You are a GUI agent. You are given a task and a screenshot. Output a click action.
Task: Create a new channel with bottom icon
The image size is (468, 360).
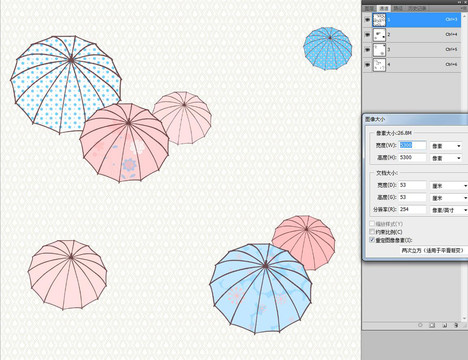pos(444,325)
